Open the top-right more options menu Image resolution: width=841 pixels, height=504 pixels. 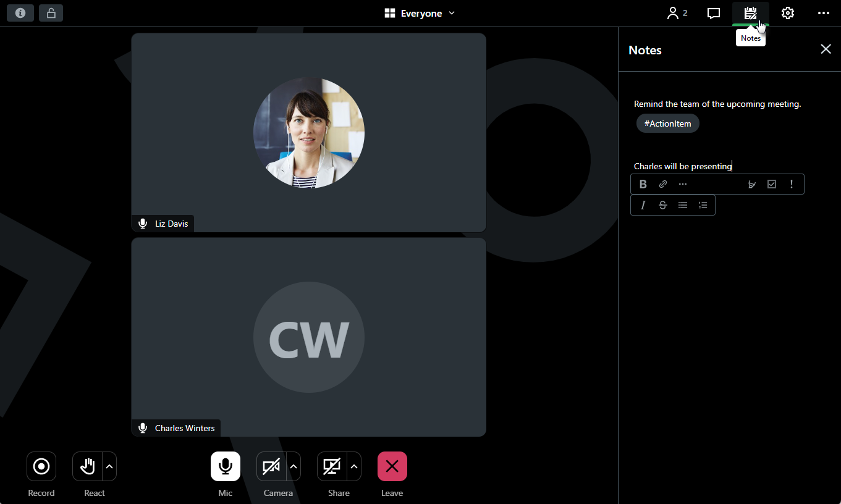(x=823, y=13)
